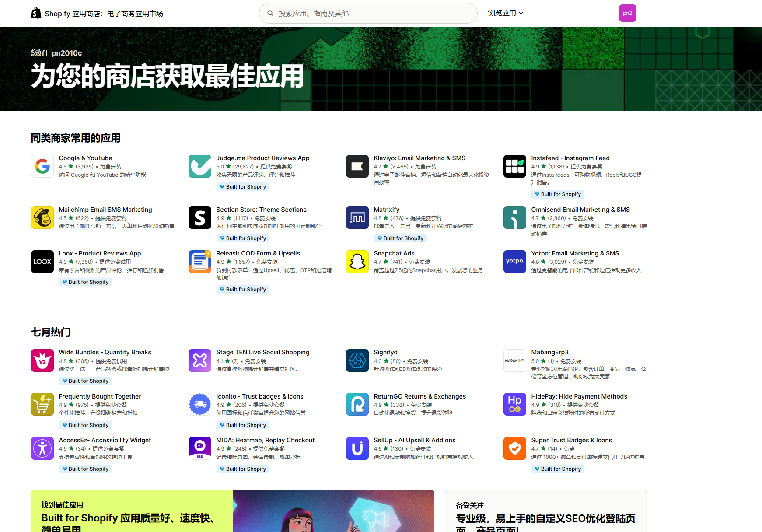This screenshot has height=532, width=762.
Task: Click Built for Shopify badge under Instafeed
Action: [558, 194]
